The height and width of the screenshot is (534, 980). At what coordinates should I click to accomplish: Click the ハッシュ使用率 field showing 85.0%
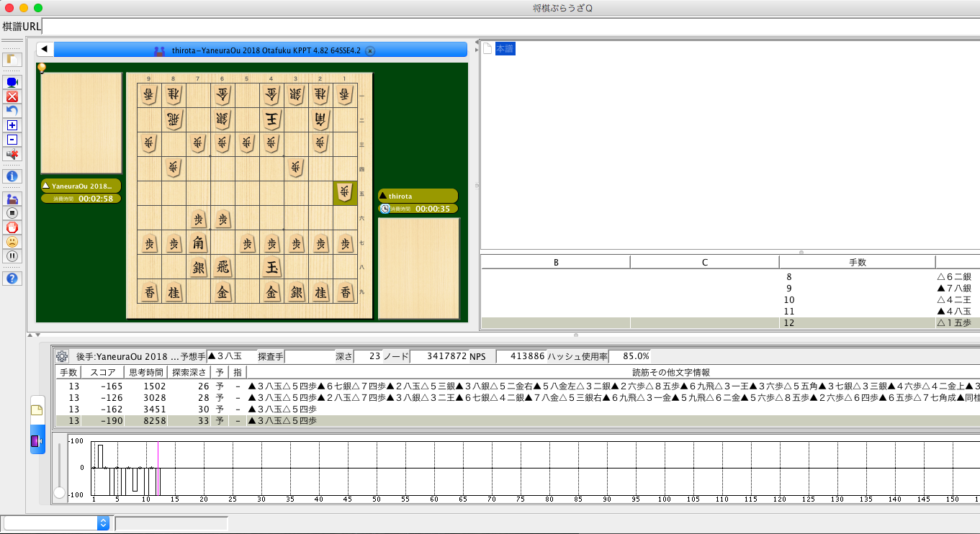[x=630, y=356]
